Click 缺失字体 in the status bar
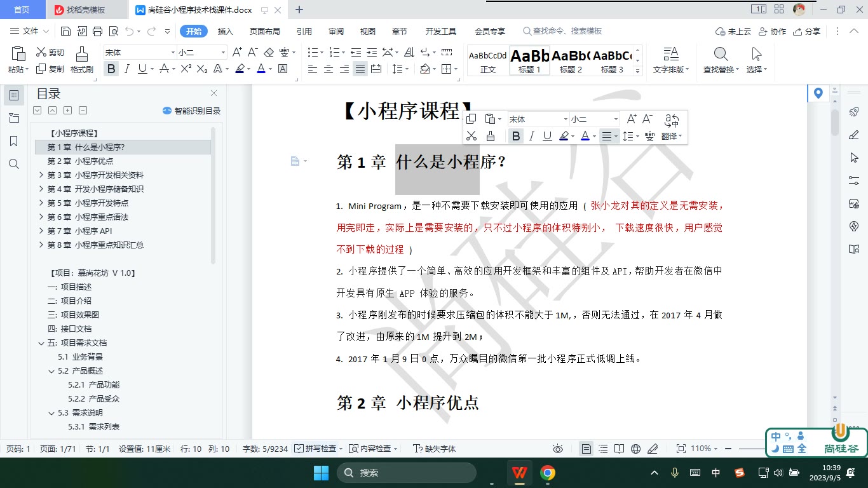The image size is (868, 488). point(435,449)
